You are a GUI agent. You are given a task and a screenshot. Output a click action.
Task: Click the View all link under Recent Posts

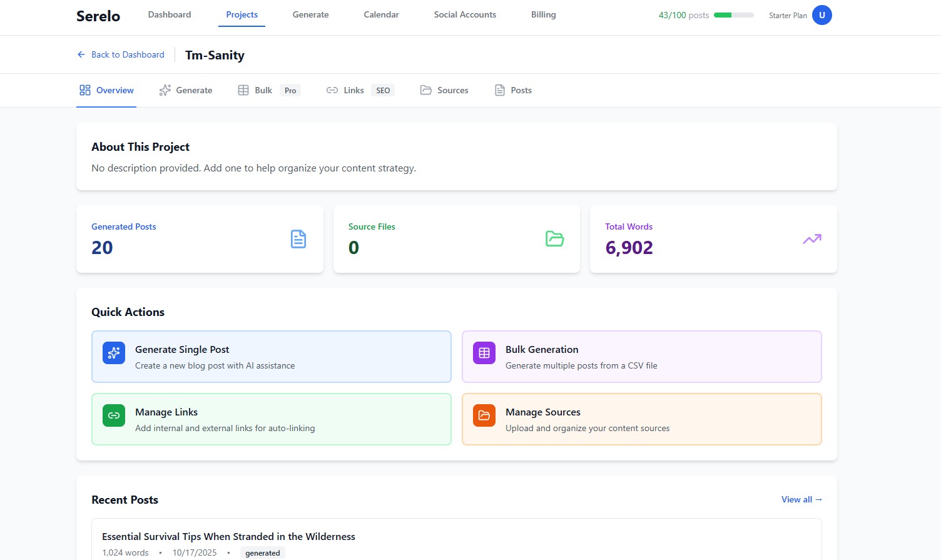coord(801,499)
